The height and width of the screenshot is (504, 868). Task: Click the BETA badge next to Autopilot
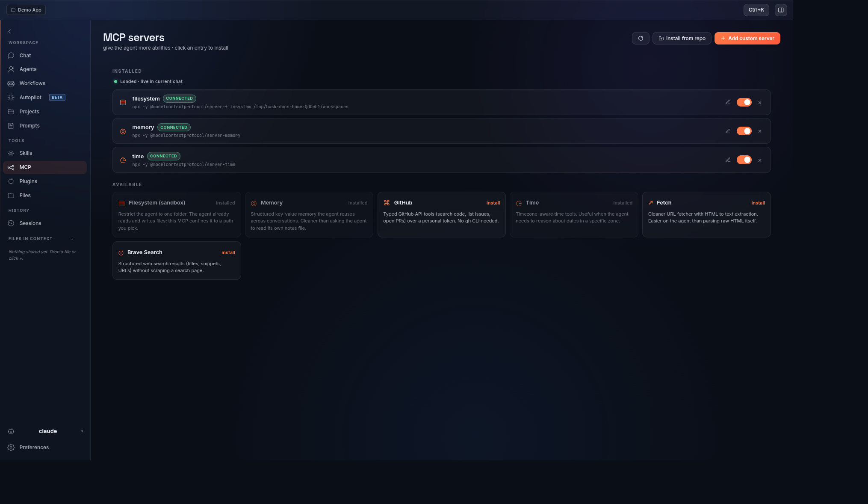pyautogui.click(x=57, y=98)
